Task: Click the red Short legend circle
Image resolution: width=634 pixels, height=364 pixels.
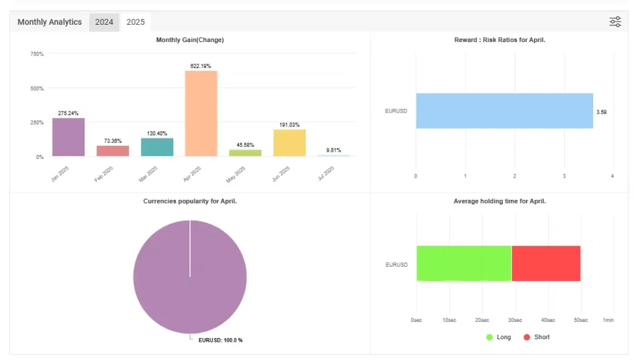Action: 527,337
